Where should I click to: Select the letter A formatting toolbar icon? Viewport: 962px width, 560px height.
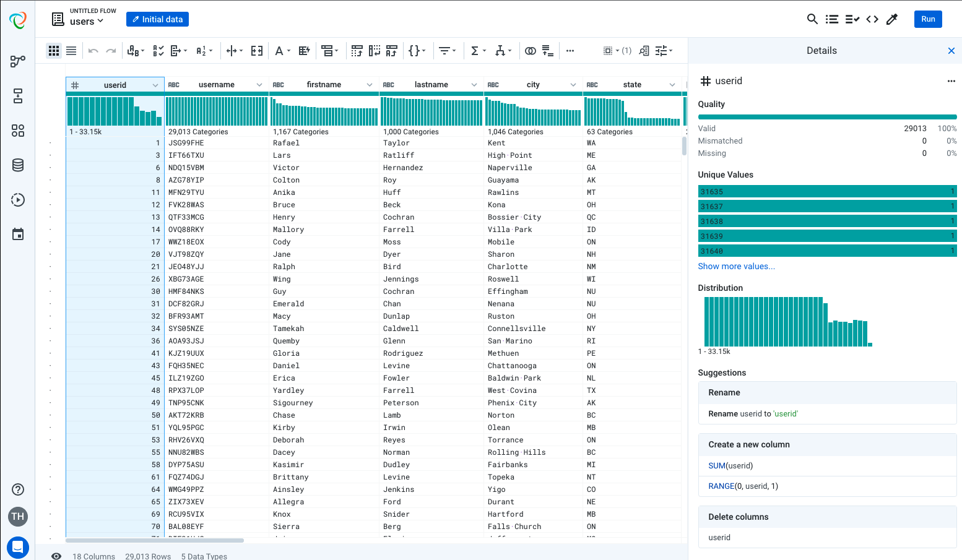(279, 50)
